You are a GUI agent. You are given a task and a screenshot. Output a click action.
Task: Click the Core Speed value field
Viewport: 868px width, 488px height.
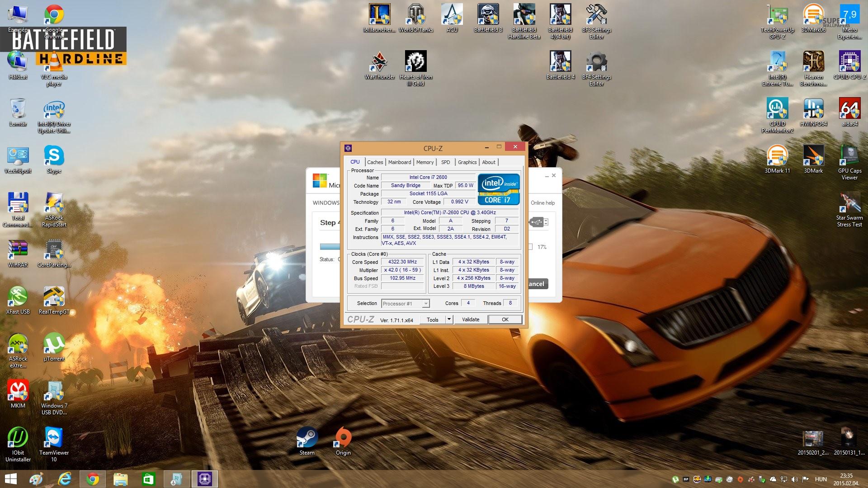(x=403, y=262)
